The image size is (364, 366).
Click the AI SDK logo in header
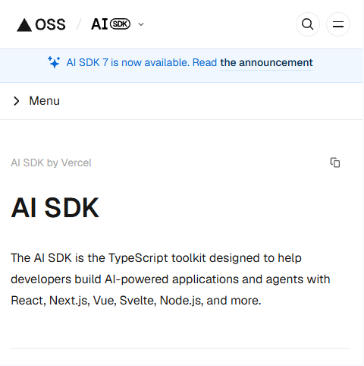pos(111,24)
